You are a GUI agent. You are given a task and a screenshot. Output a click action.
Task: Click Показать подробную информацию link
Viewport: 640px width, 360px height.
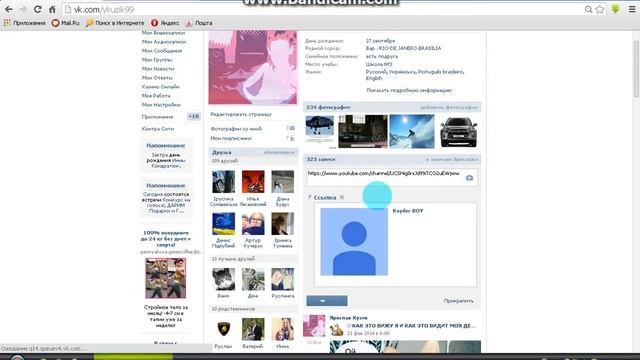409,90
